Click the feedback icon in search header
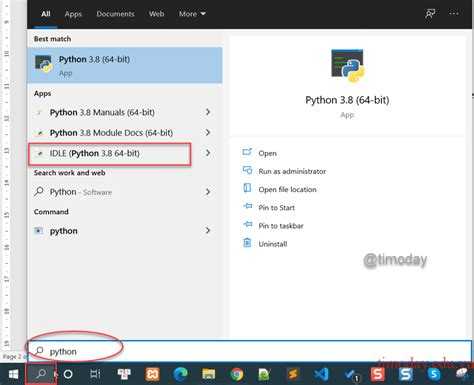This screenshot has height=385, width=474. tap(430, 14)
